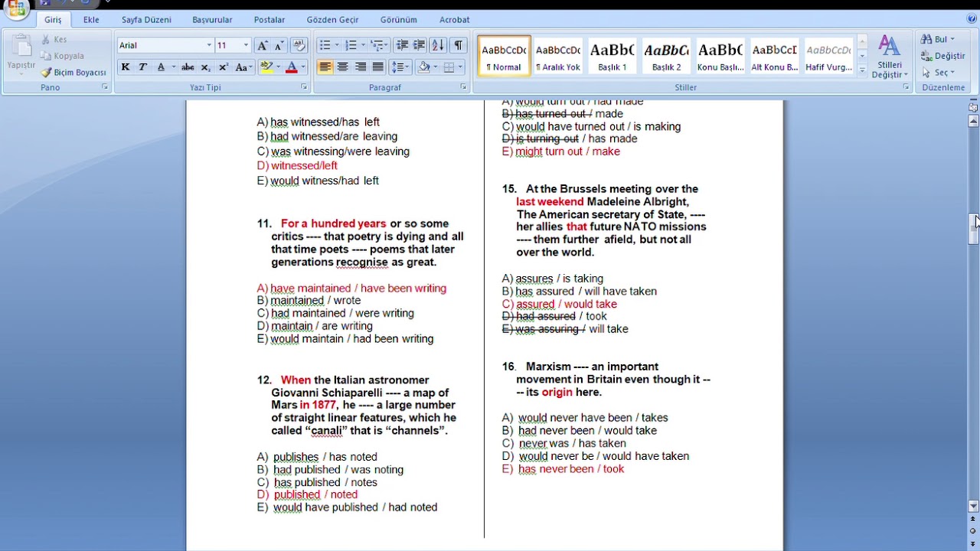Open the Arial font name dropdown

click(x=209, y=45)
